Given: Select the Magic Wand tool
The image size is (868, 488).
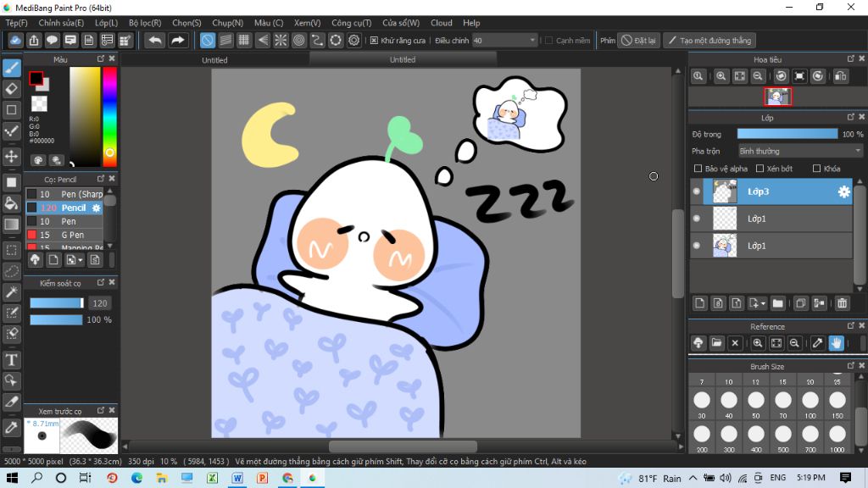Looking at the screenshot, I should coord(12,292).
